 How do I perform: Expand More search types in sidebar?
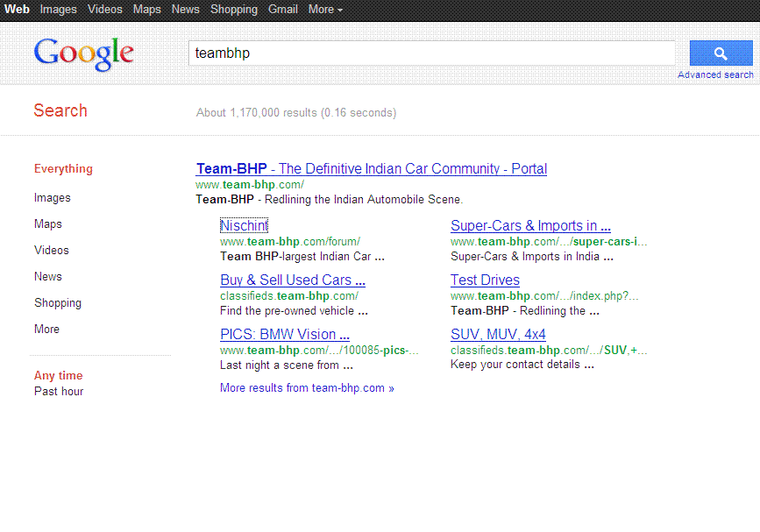46,329
